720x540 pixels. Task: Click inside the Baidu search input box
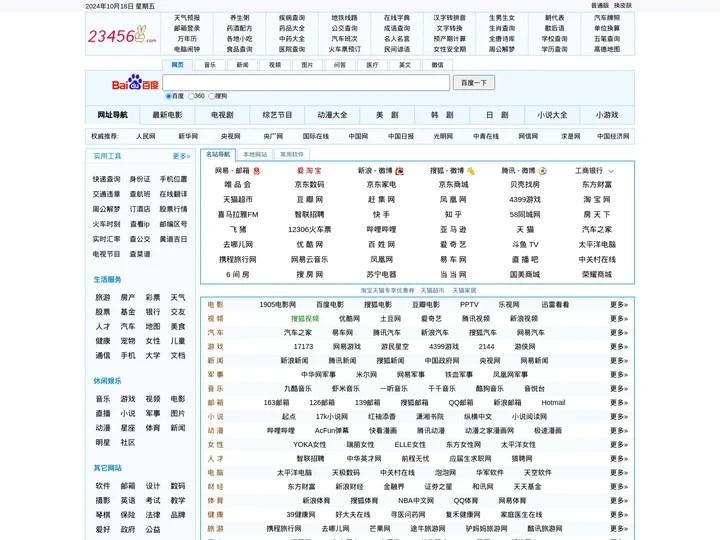306,83
